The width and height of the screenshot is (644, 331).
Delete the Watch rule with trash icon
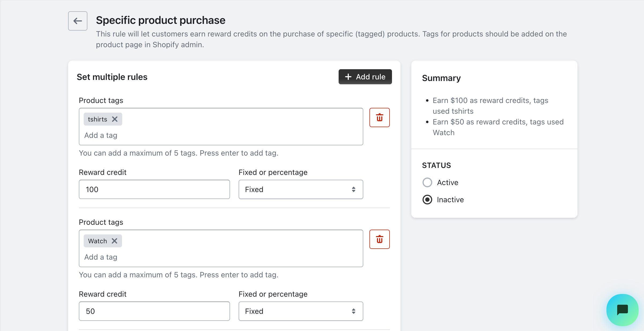pos(379,239)
